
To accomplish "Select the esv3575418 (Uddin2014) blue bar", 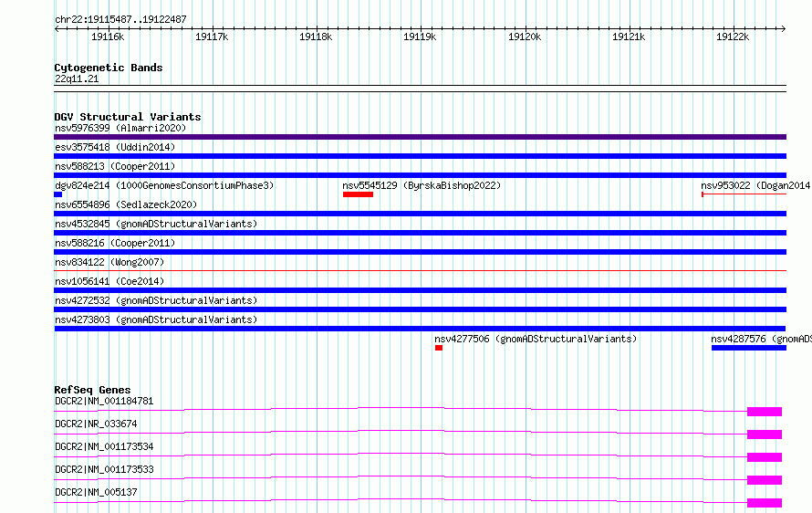I will pyautogui.click(x=420, y=156).
